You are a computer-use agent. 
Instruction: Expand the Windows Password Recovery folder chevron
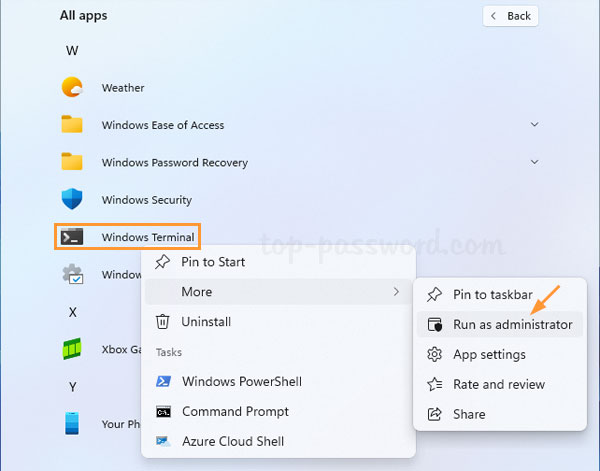(x=535, y=162)
